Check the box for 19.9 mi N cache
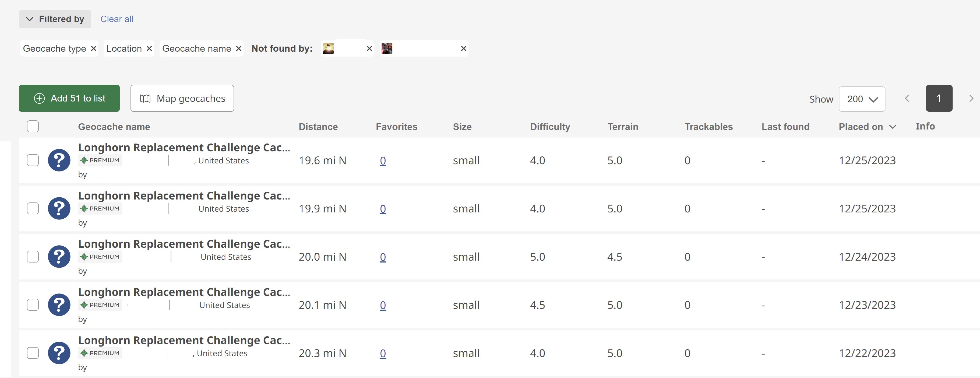This screenshot has width=980, height=378. point(33,209)
